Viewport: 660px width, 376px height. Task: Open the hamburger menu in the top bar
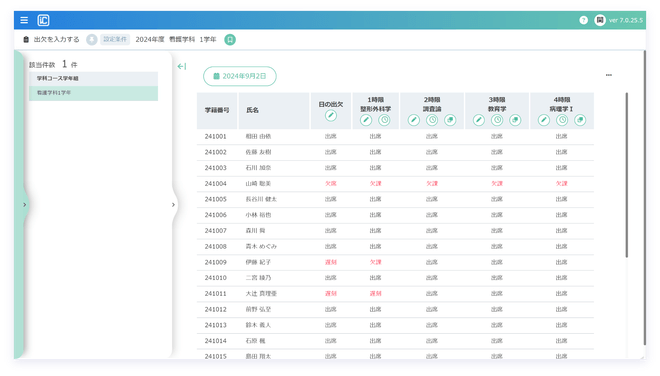24,20
